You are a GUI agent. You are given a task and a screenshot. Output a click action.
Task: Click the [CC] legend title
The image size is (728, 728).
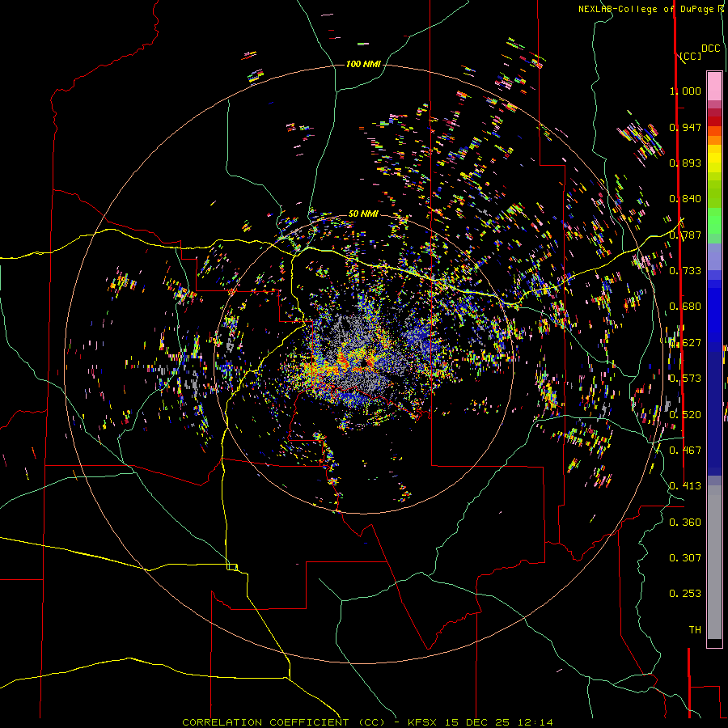pyautogui.click(x=691, y=56)
